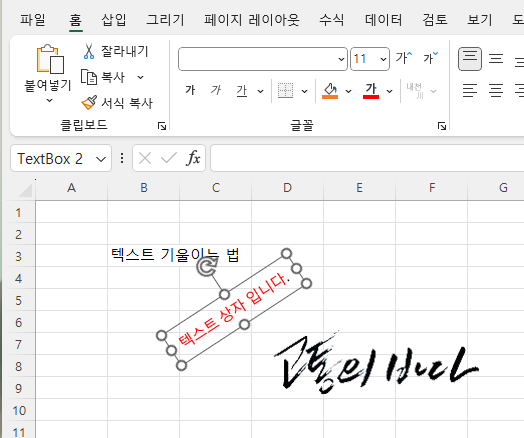Select the handwritten brush signature image

pos(376,362)
